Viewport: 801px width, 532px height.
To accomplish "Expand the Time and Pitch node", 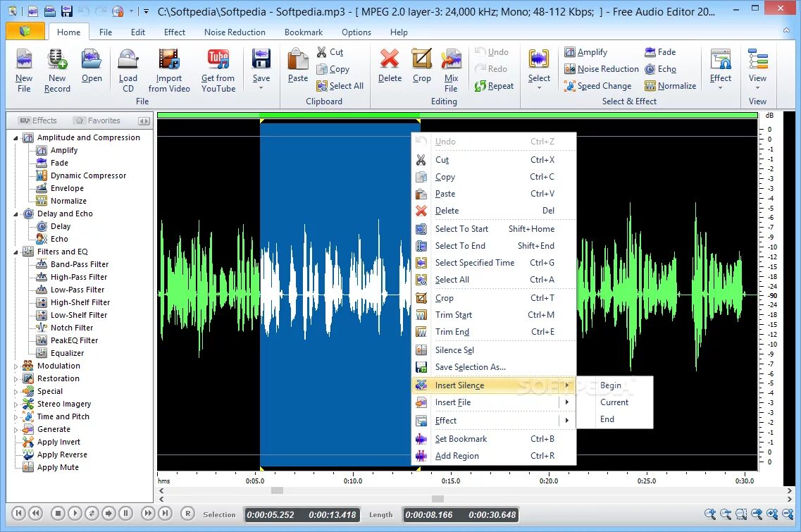I will [x=15, y=417].
